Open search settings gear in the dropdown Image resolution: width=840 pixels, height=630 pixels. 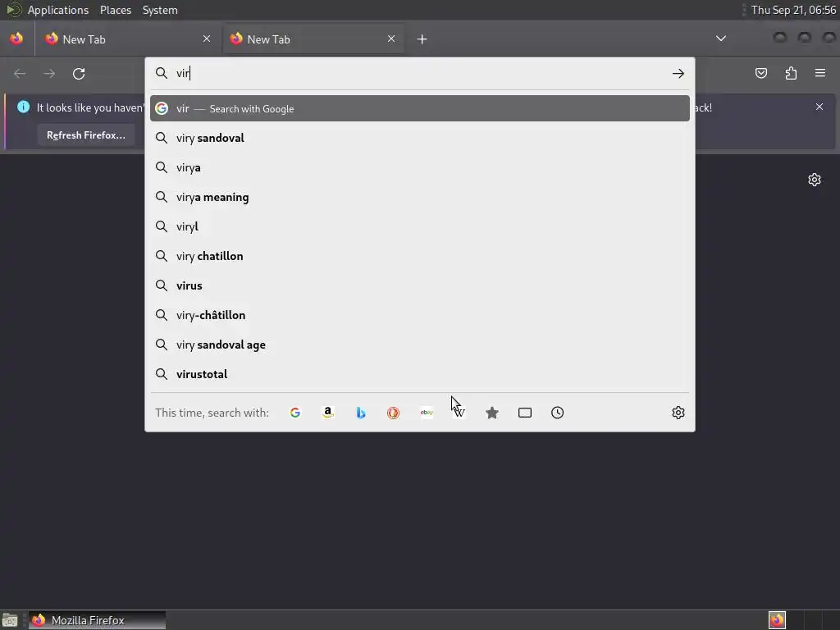[x=678, y=413]
